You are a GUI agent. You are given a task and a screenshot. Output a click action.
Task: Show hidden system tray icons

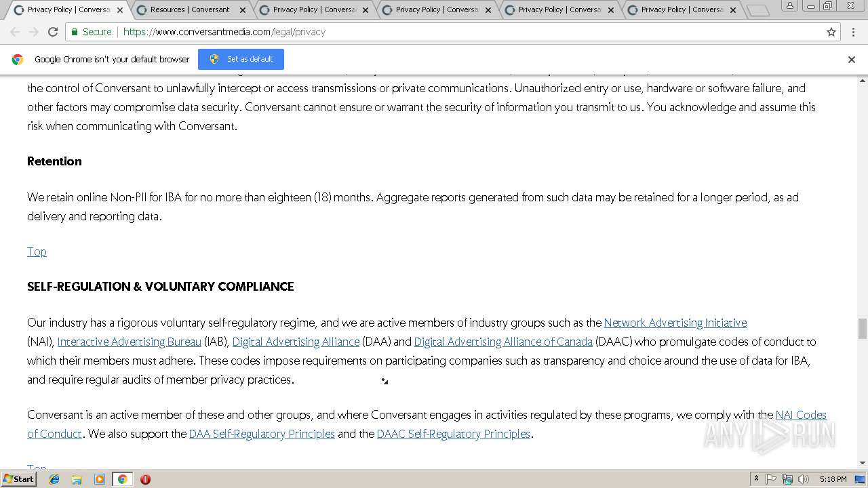tap(756, 479)
